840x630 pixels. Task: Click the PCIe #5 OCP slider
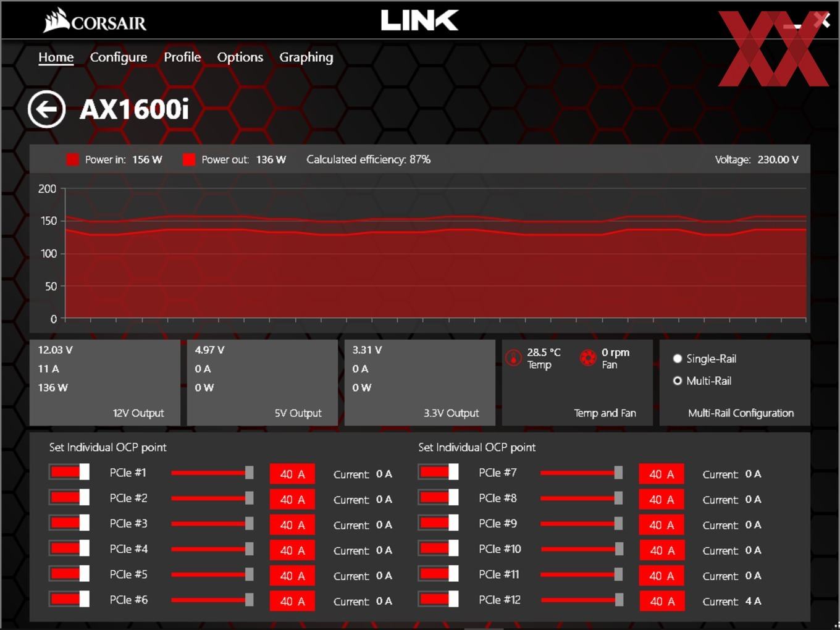[212, 574]
